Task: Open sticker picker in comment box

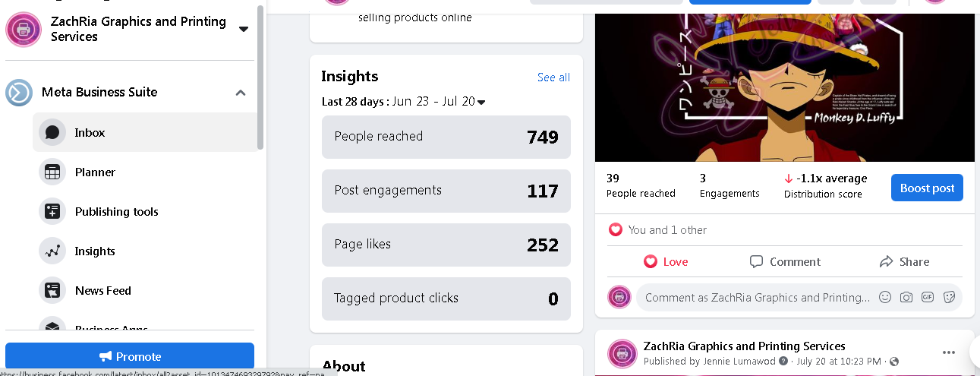Action: tap(948, 297)
